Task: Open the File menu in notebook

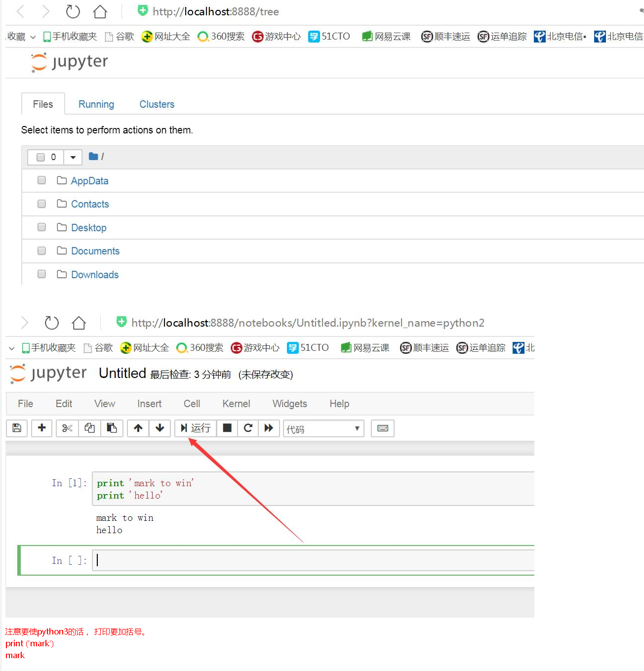Action: pos(26,404)
